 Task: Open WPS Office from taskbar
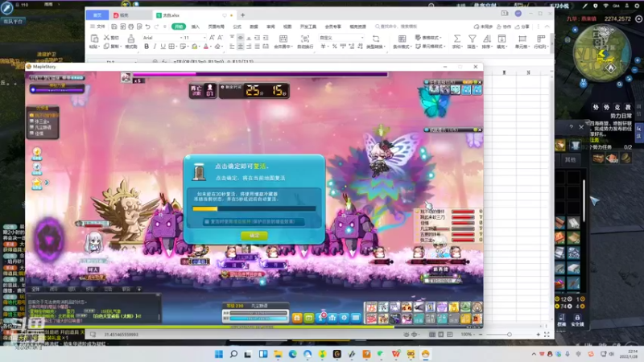396,354
